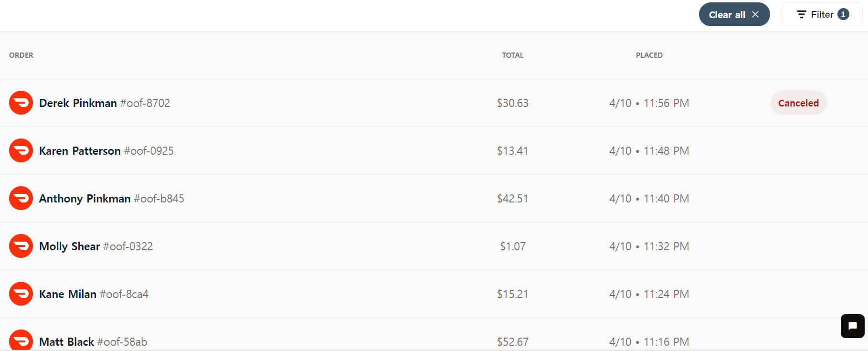Screen dimensions: 868x351
Task: Sort by the ORDER column header
Action: click(21, 55)
